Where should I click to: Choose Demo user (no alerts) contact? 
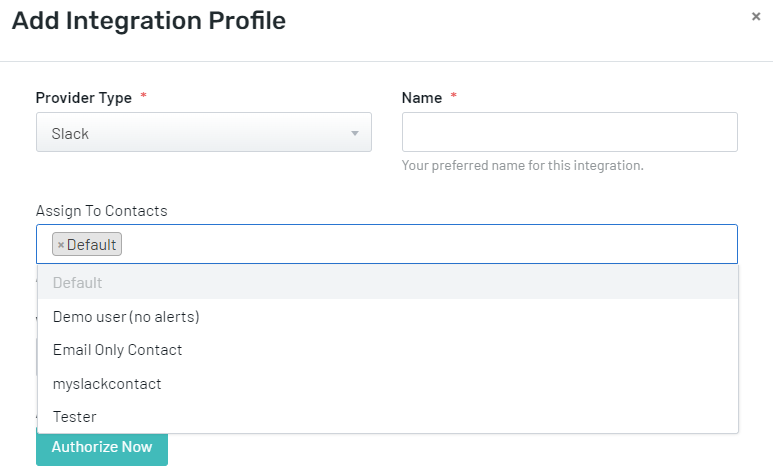point(388,316)
